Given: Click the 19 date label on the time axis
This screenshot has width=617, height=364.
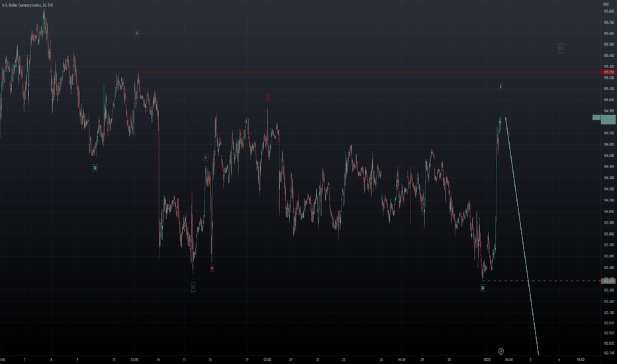Looking at the screenshot, I should click(x=247, y=359).
